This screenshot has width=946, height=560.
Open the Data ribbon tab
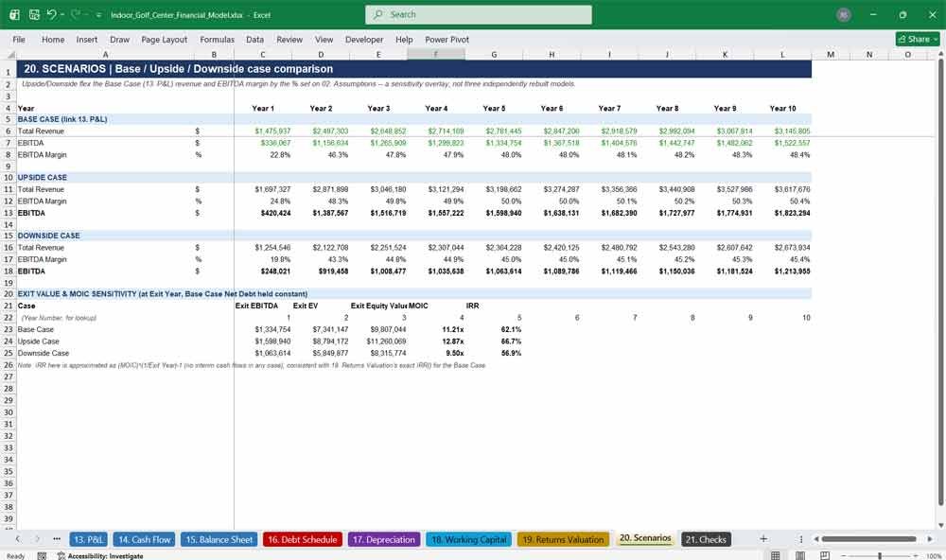254,39
